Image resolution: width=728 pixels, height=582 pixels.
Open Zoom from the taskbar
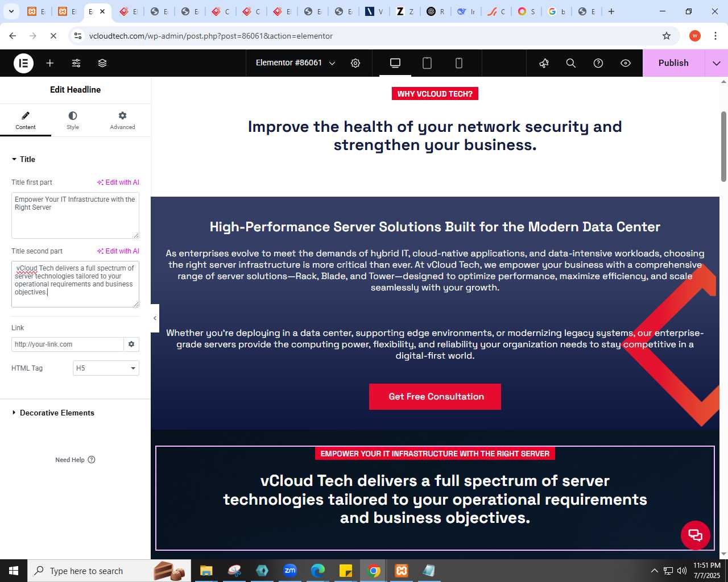point(290,571)
